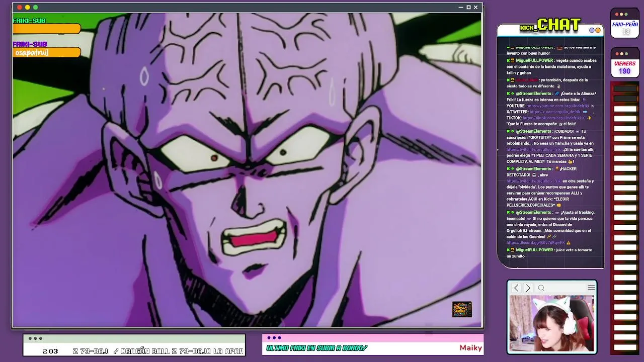Image resolution: width=644 pixels, height=362 pixels.
Task: Click the FRIKI-PEÑA counter widget
Action: click(x=625, y=23)
